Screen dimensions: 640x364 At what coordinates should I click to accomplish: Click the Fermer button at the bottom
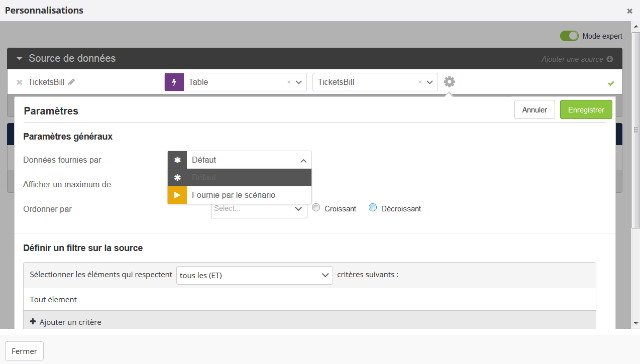pos(24,351)
